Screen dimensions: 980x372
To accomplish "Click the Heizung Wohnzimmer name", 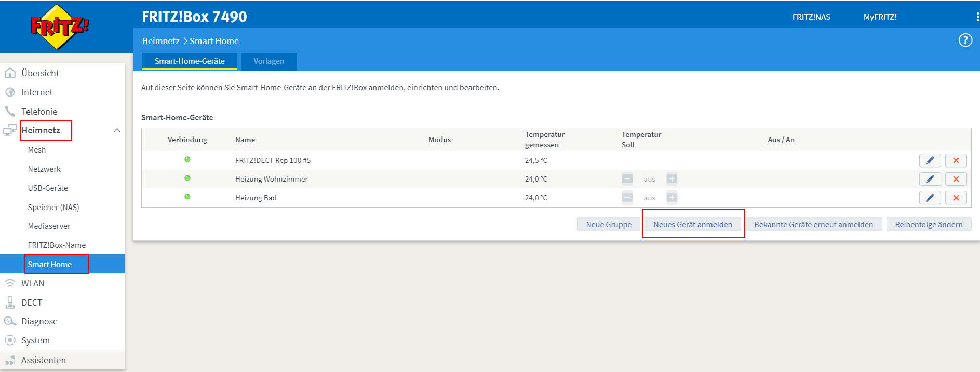I will coord(272,179).
